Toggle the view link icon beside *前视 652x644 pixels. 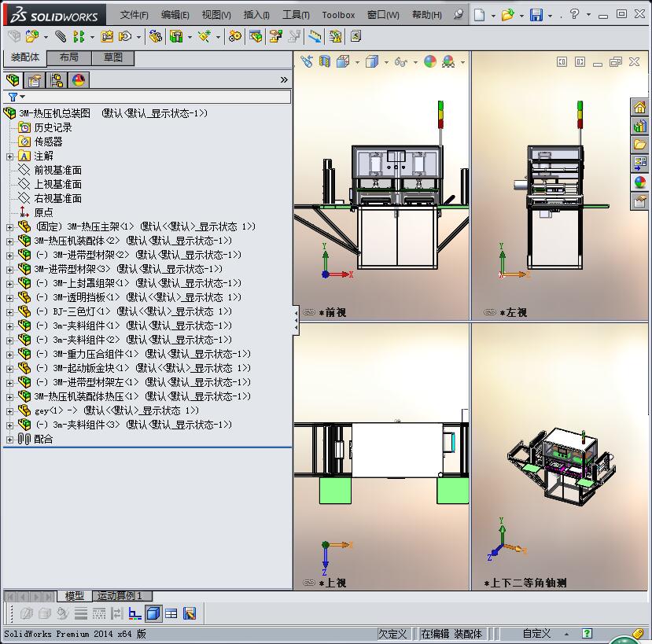click(309, 312)
